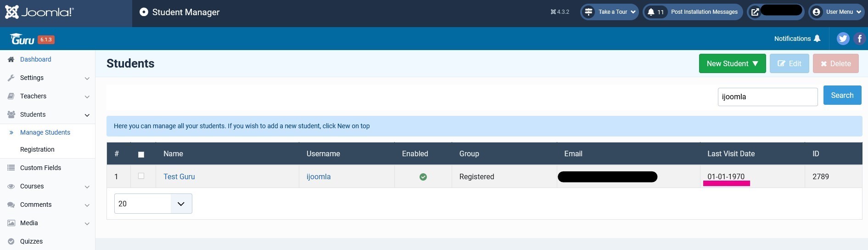Click the Students group icon
This screenshot has height=250, width=868.
tap(11, 114)
